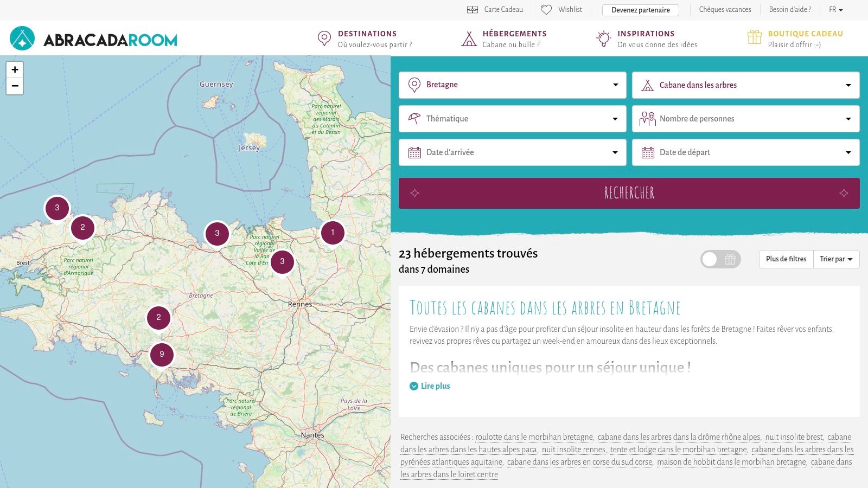Open the Chèques vacances link

(725, 10)
